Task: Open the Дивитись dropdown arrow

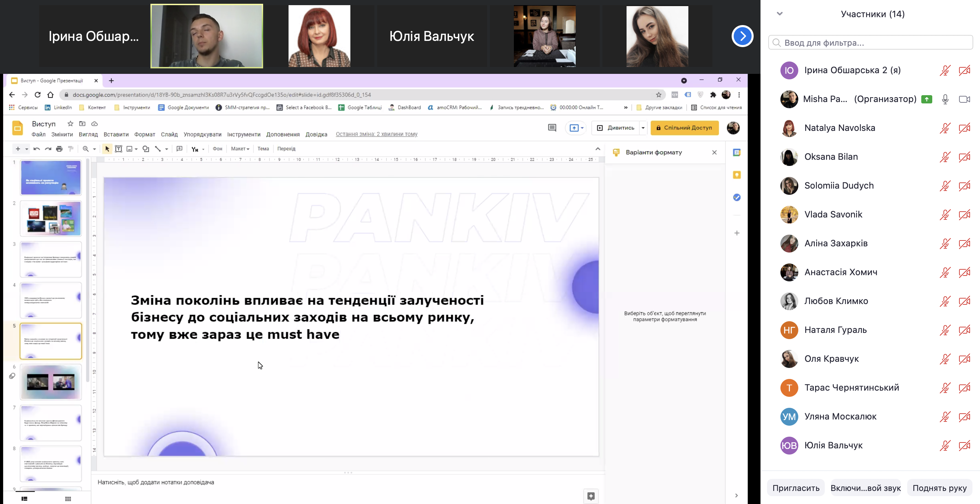Action: (643, 128)
